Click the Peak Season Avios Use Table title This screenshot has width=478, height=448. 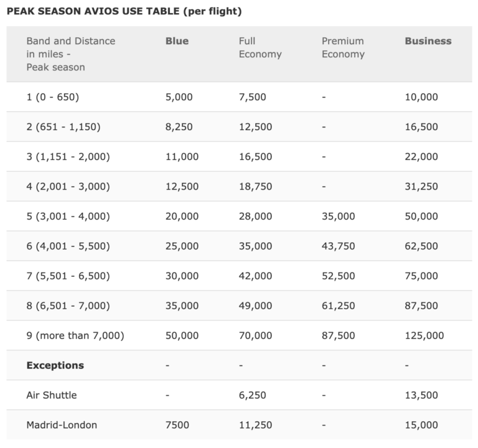pyautogui.click(x=124, y=11)
